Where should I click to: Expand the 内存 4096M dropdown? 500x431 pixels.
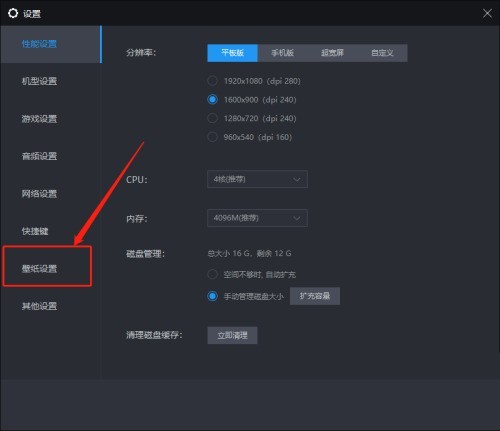(x=257, y=218)
